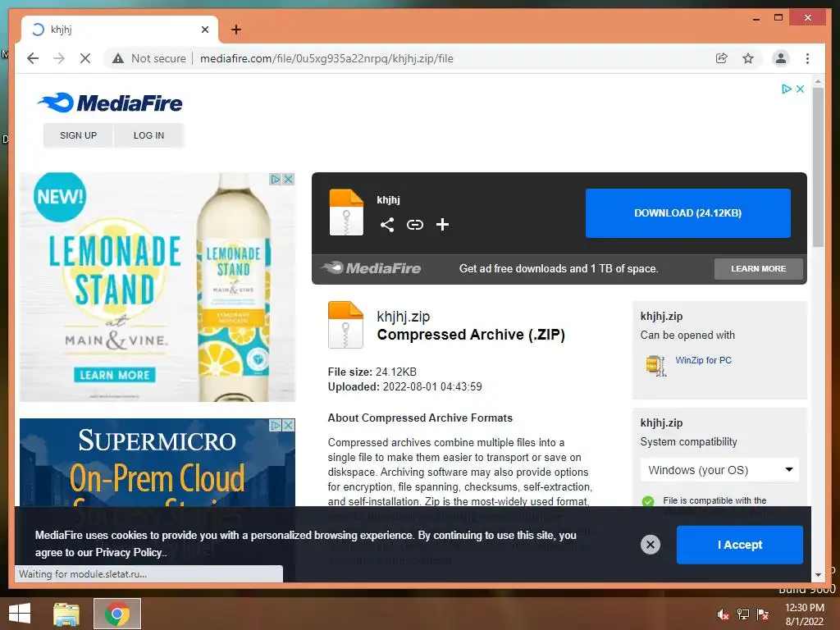840x630 pixels.
Task: Open the share this page icon
Action: (722, 58)
